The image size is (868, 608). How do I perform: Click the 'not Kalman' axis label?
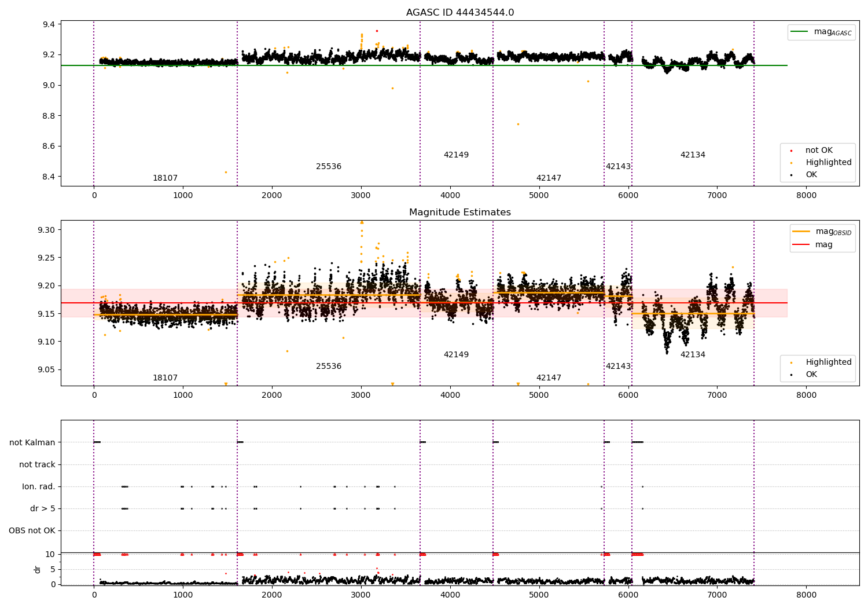[32, 442]
